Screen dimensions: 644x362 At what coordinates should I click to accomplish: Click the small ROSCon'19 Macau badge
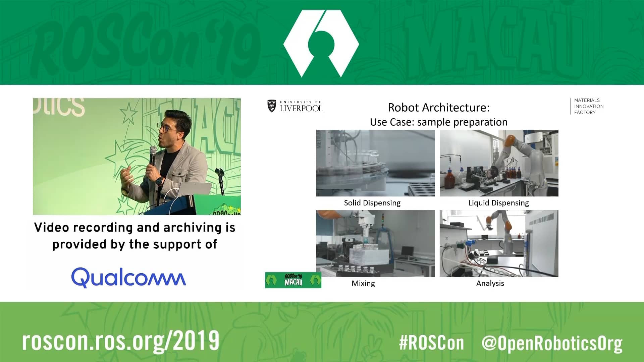[x=293, y=280]
